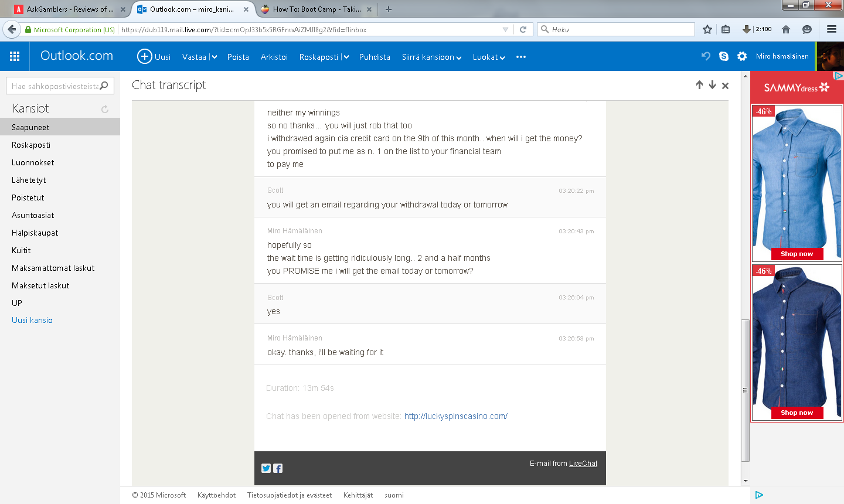Click the suomi language link
This screenshot has width=844, height=504.
(x=394, y=495)
